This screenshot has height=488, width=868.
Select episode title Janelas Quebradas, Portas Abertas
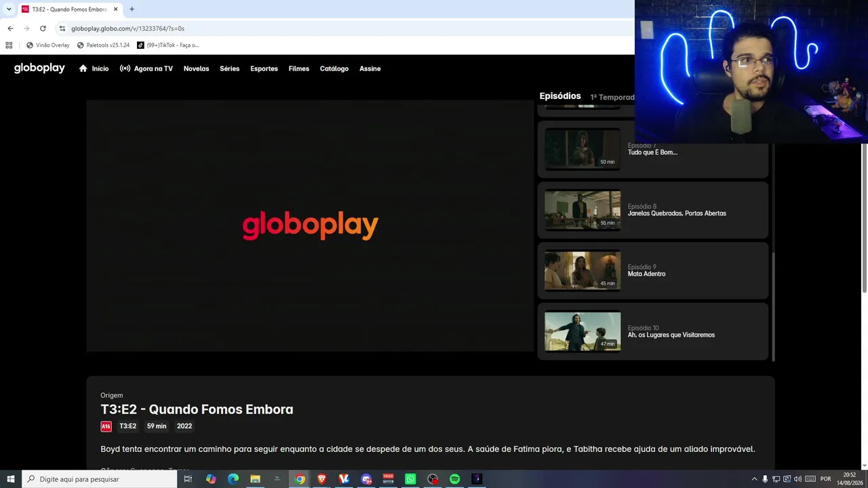677,213
